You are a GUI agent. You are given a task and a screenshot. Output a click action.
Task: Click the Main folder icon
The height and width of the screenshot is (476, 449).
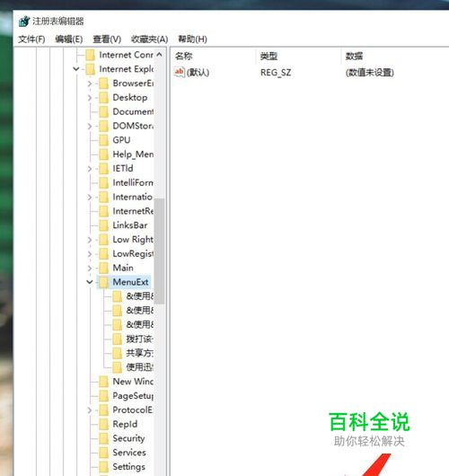(104, 268)
